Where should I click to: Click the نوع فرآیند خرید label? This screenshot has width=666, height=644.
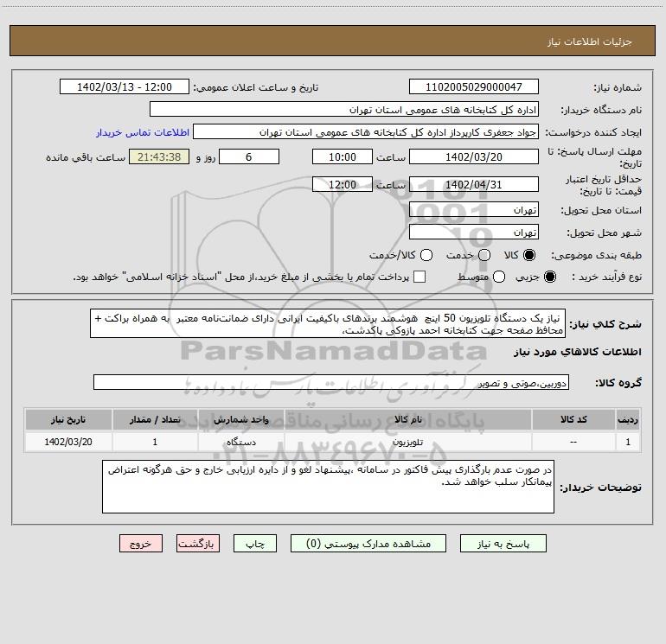606,277
